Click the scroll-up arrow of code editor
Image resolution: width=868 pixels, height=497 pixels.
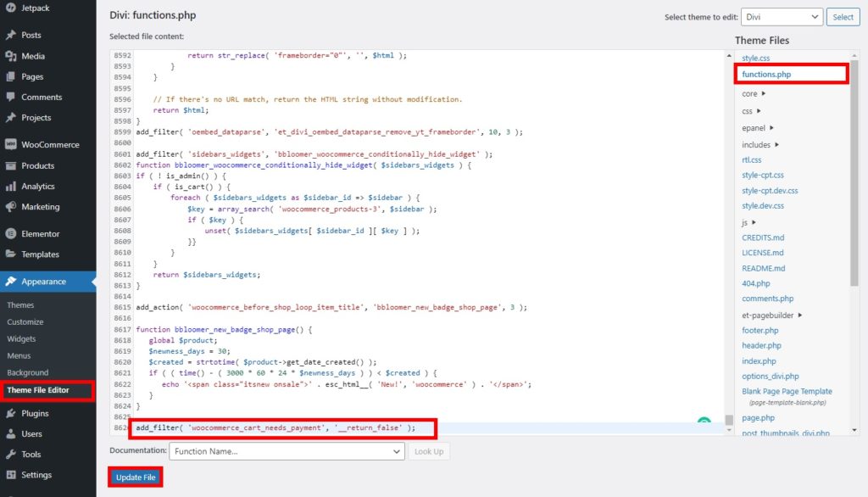(x=729, y=56)
